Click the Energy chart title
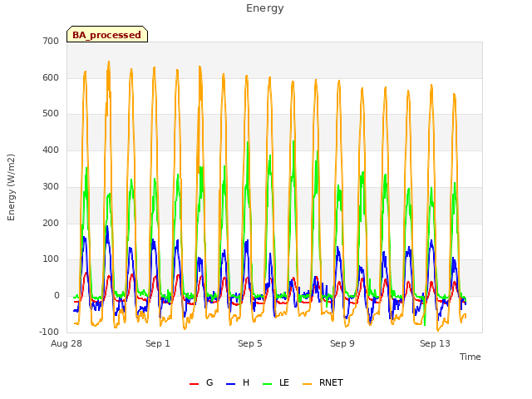Viewport: 532px width, 399px height. tap(265, 8)
